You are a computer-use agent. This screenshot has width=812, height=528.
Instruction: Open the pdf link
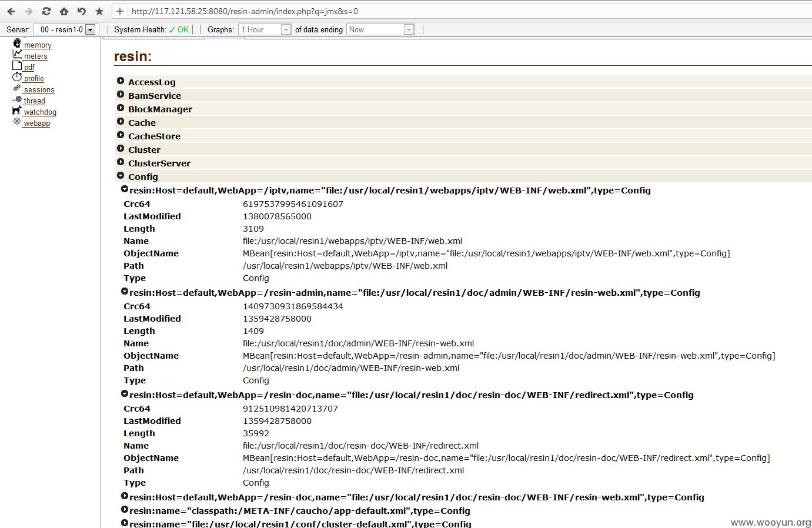29,68
